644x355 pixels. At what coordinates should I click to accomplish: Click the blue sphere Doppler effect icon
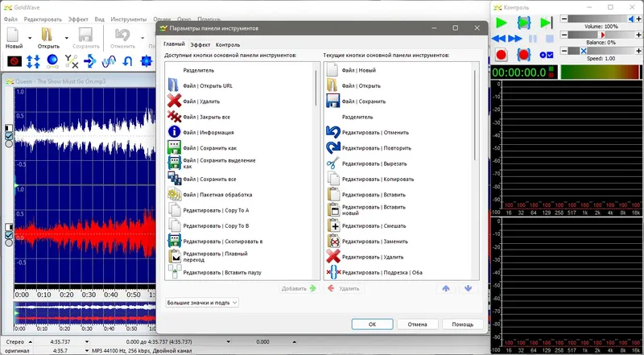click(52, 61)
